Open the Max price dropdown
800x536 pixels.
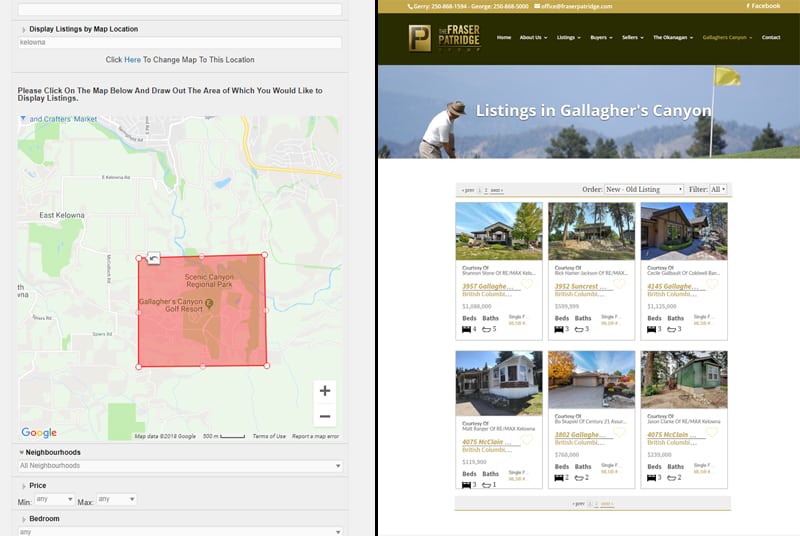tap(116, 499)
